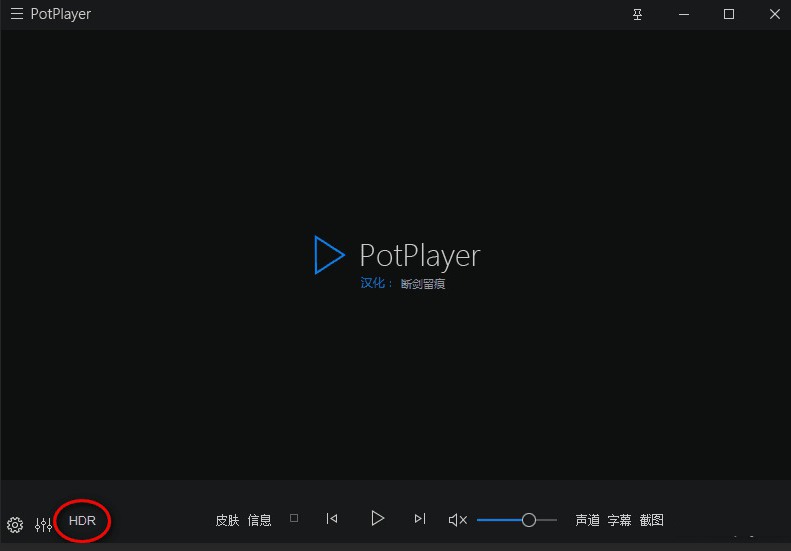Pin the player window on top
791x551 pixels.
click(638, 15)
